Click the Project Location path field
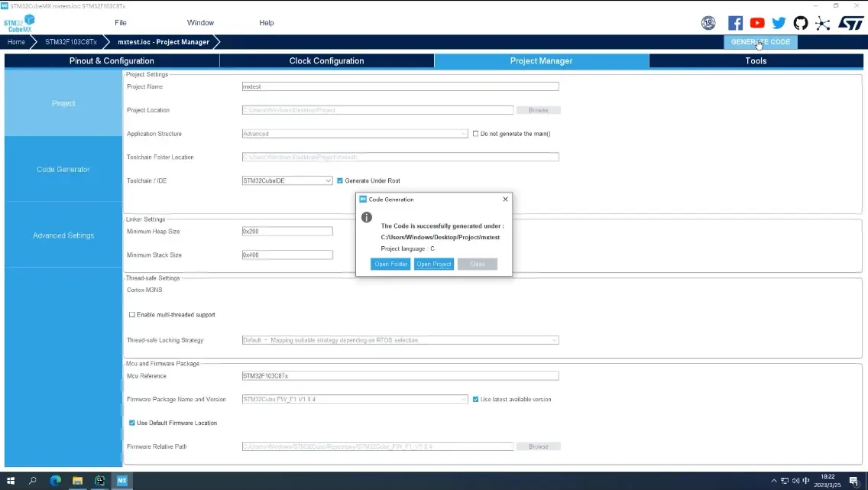The image size is (868, 490). tap(377, 110)
